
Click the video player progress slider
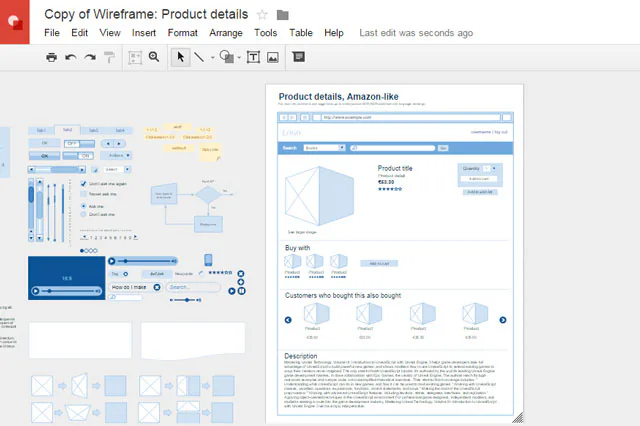coord(67,291)
